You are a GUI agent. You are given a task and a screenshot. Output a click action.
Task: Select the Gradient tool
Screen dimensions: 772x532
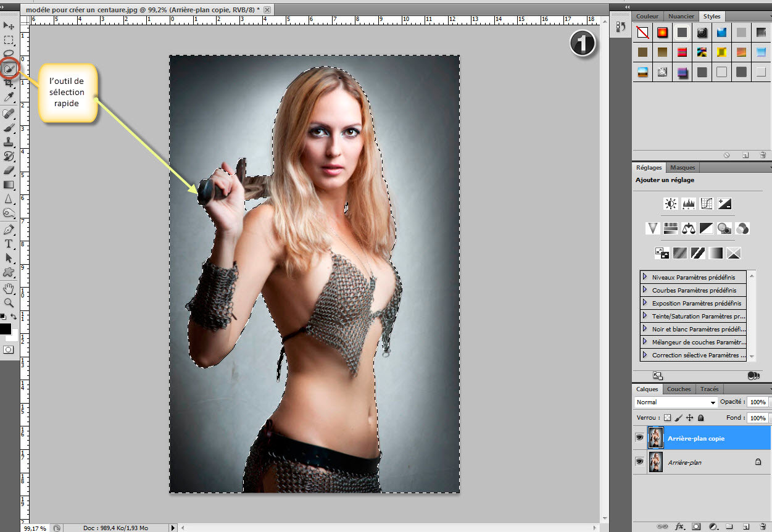9,185
